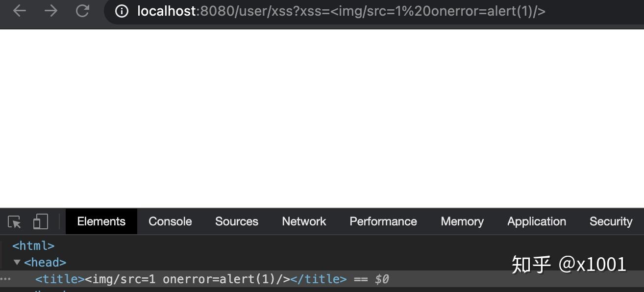Reload the current page
The image size is (644, 292).
[x=82, y=11]
